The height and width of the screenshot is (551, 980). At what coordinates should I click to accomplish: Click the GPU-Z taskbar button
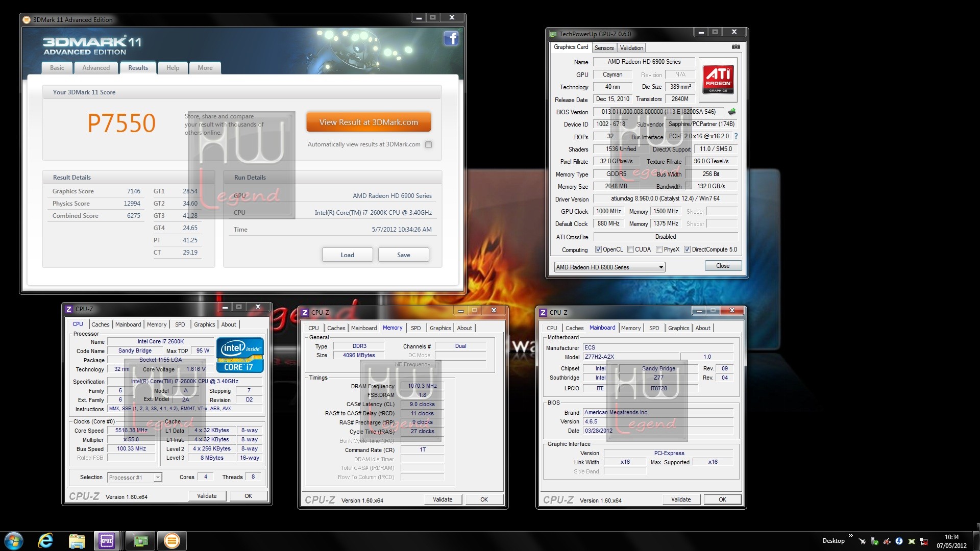(x=140, y=541)
